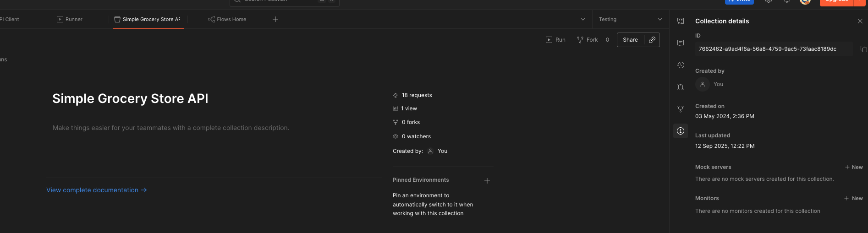The image size is (868, 233).
Task: Expand the open tabs chevron dropdown
Action: pyautogui.click(x=583, y=19)
